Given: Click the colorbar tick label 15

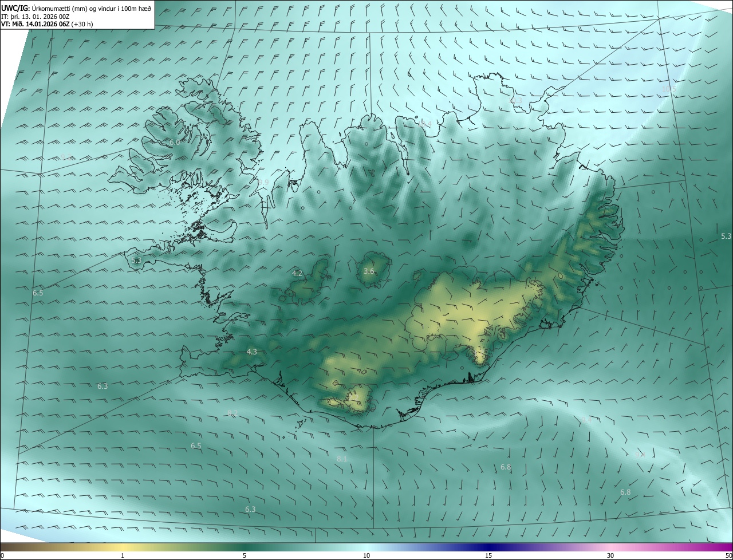Looking at the screenshot, I should [x=488, y=555].
